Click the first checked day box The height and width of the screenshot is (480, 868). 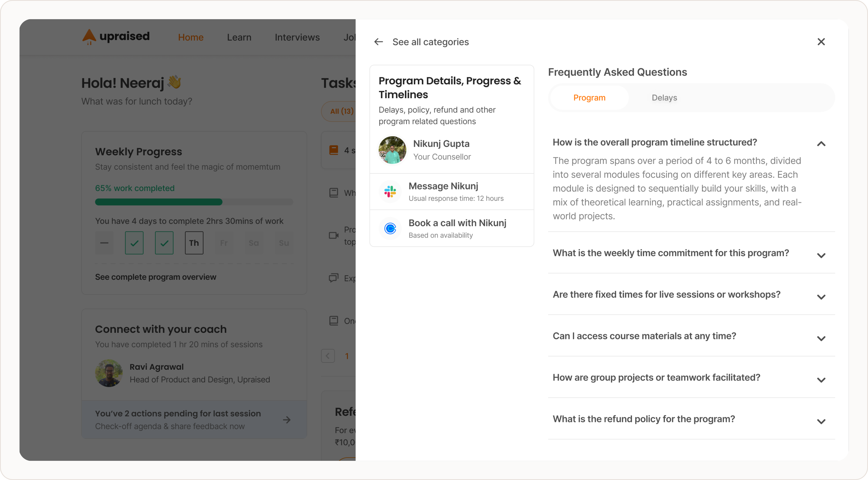134,243
